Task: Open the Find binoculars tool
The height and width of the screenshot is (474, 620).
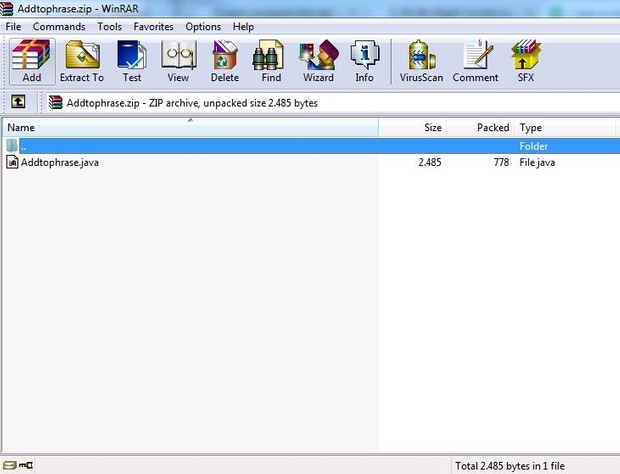Action: (x=271, y=61)
